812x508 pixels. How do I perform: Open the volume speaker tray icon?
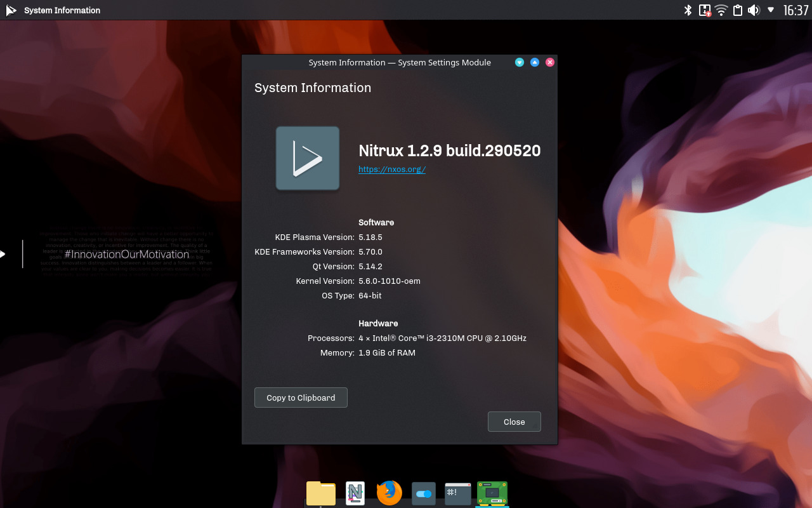754,10
